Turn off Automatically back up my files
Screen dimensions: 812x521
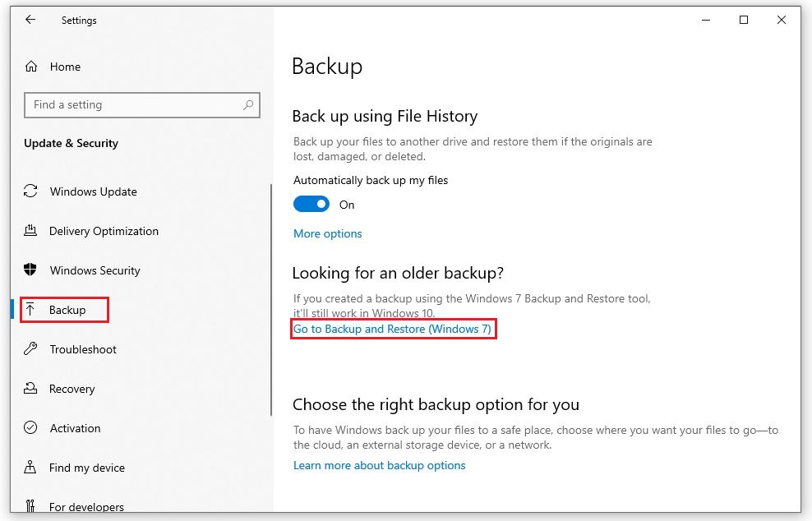pos(311,204)
